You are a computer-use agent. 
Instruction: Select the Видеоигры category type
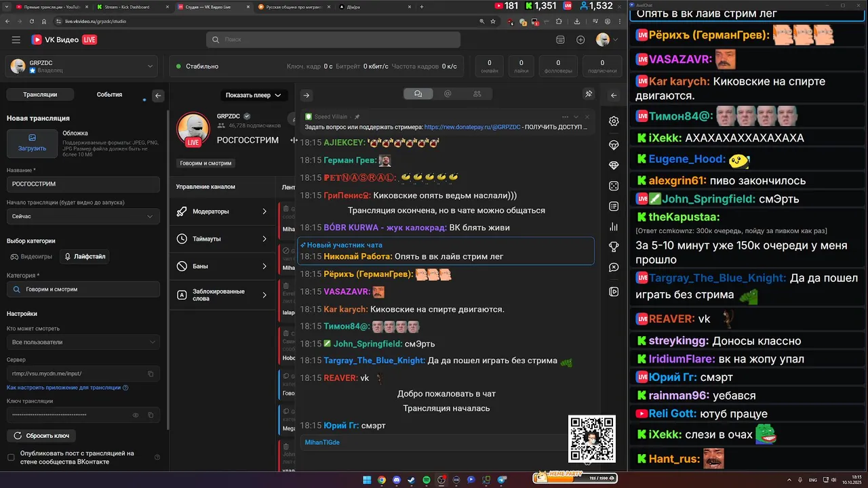point(32,257)
